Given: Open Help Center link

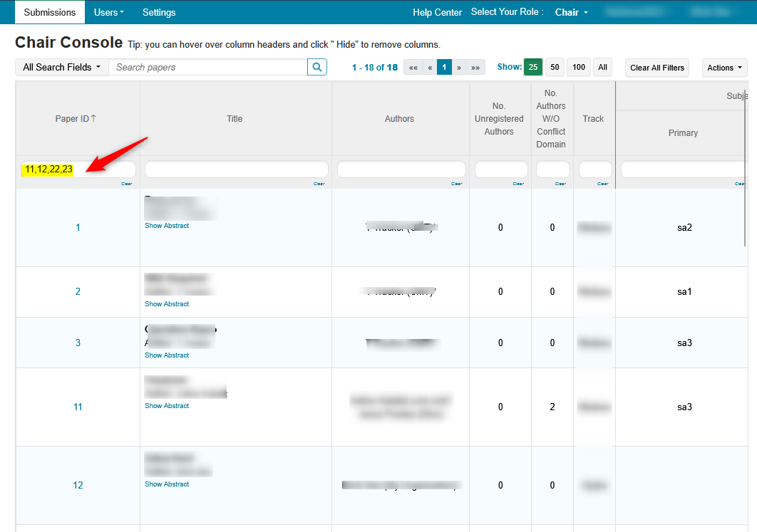Looking at the screenshot, I should tap(438, 12).
